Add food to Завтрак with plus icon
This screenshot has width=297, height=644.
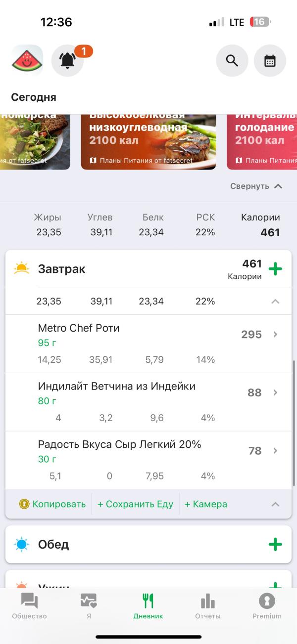click(x=275, y=269)
